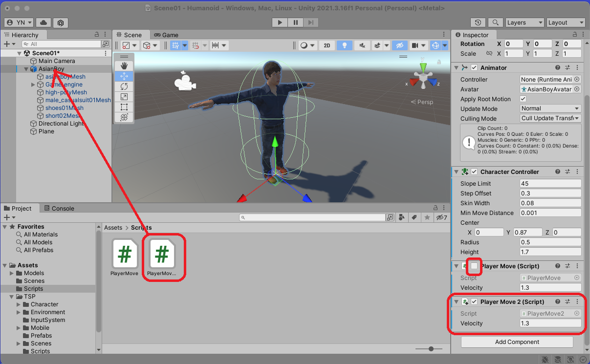590x364 pixels.
Task: Enable the Player Move script checkbox
Action: pyautogui.click(x=474, y=266)
